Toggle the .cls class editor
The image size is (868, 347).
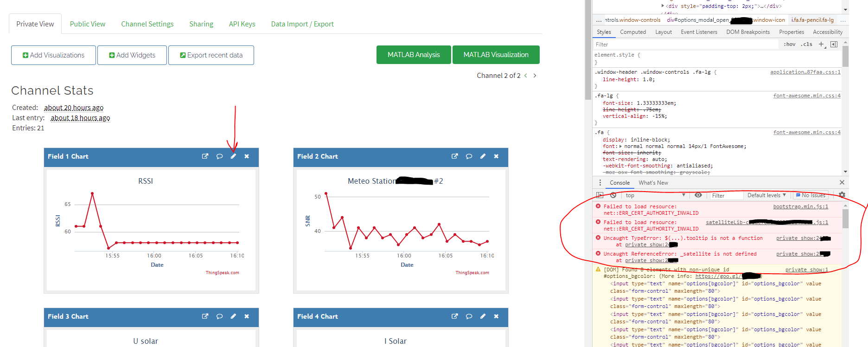(807, 45)
